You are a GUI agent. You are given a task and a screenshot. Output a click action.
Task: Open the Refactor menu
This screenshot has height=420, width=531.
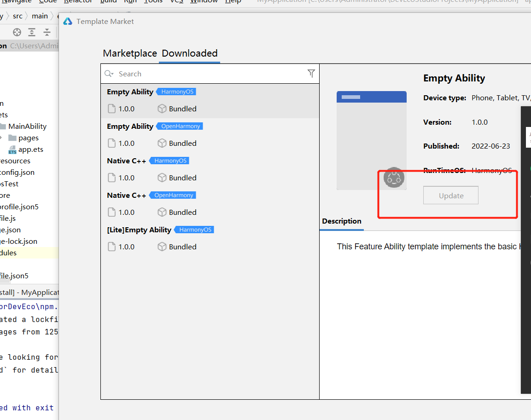78,1
